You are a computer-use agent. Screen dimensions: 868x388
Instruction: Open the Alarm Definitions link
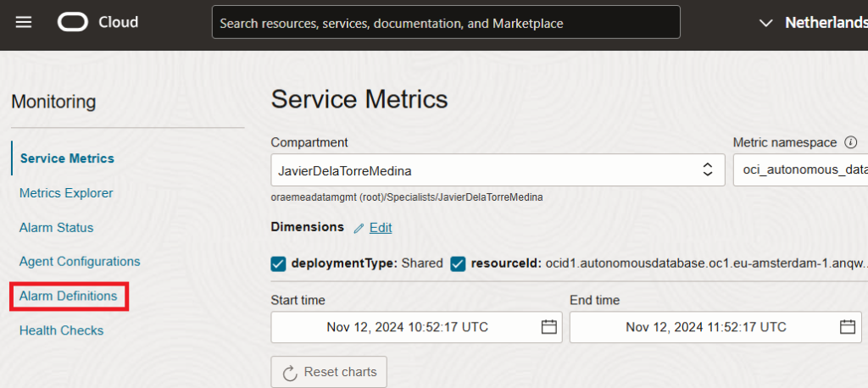coord(69,296)
